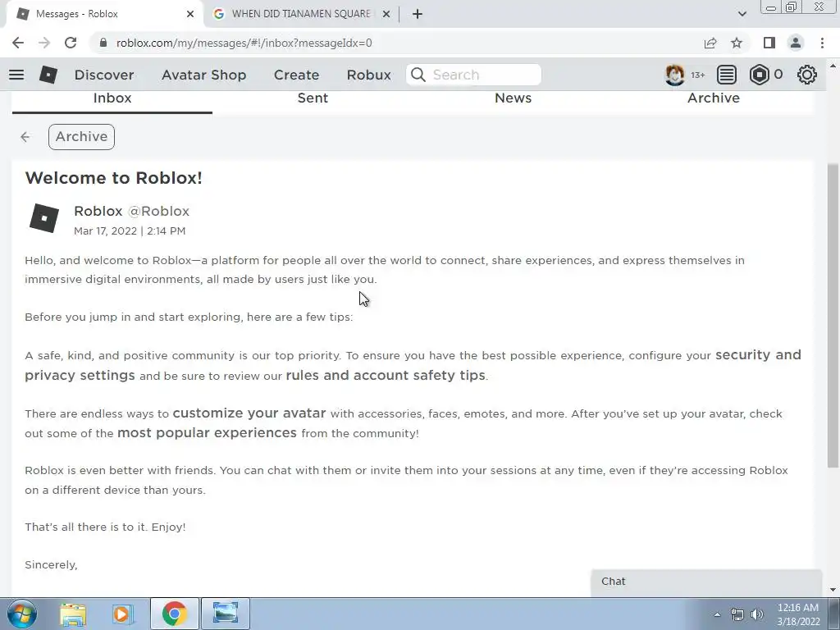Viewport: 840px width, 630px height.
Task: Open the user avatar profile icon
Action: [674, 75]
